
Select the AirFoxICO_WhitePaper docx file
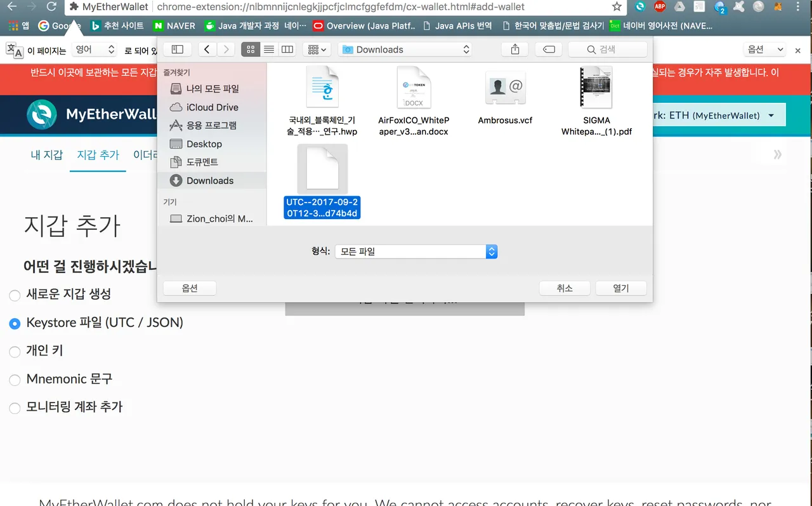coord(414,100)
